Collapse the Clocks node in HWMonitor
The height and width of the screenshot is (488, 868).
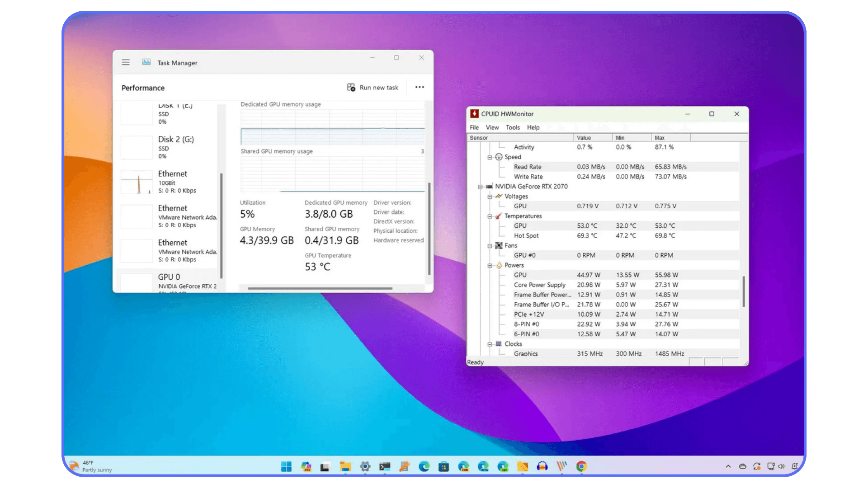pos(490,344)
